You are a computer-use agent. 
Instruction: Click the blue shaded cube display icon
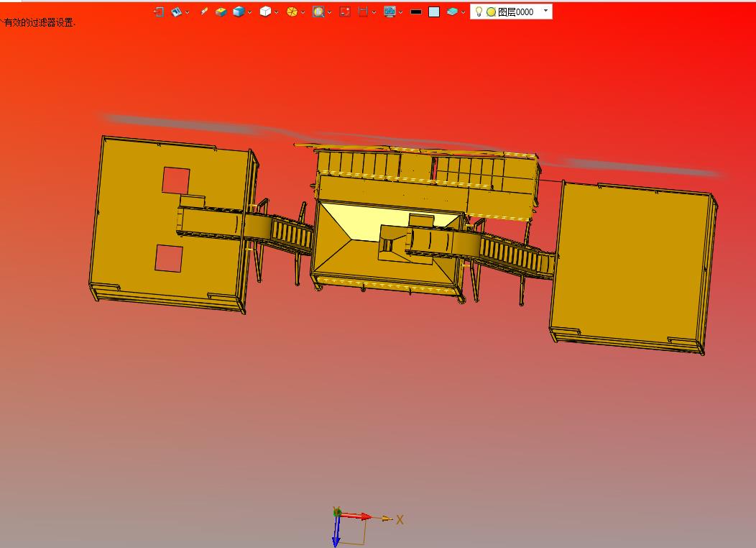pyautogui.click(x=239, y=12)
